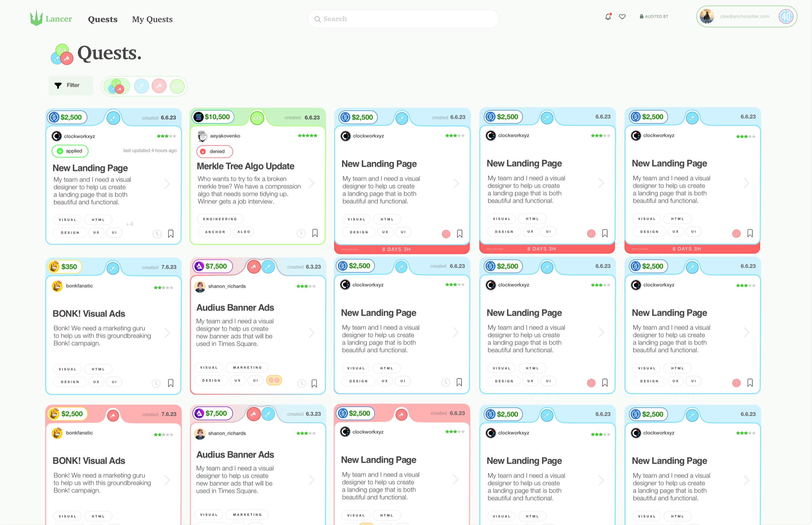Expand the applied New Landing Page card chevron

point(167,184)
